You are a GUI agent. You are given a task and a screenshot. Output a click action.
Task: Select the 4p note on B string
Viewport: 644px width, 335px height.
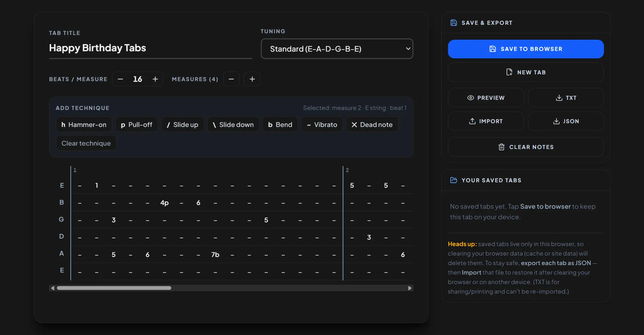click(164, 203)
